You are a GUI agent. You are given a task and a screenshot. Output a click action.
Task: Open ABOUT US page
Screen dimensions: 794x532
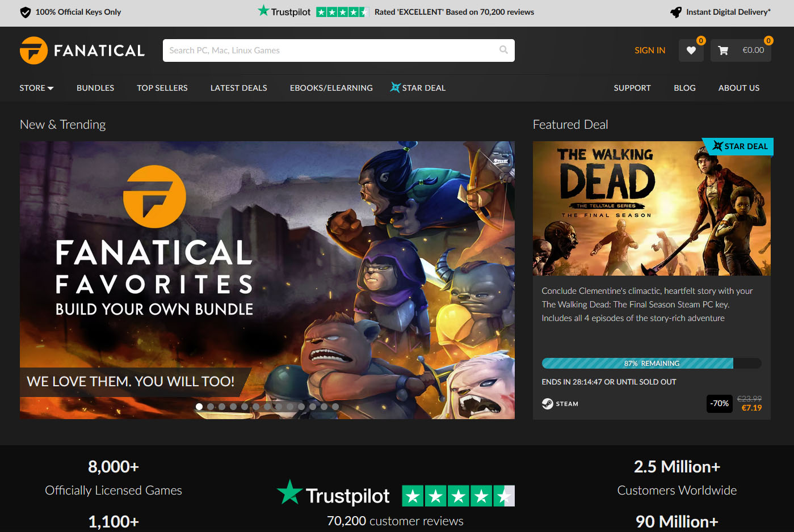pyautogui.click(x=739, y=88)
